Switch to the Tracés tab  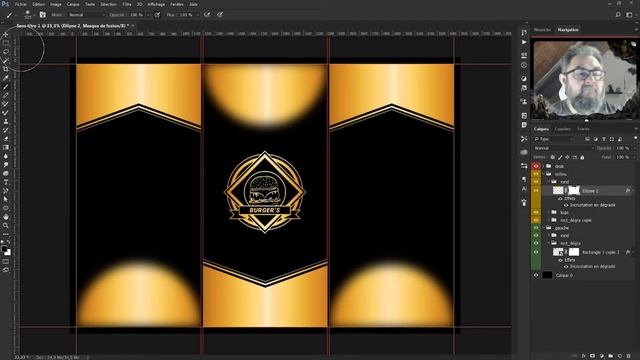click(x=583, y=129)
